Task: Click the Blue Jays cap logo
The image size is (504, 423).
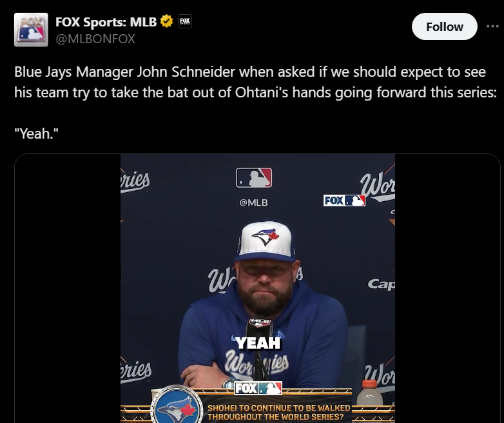Action: [266, 237]
